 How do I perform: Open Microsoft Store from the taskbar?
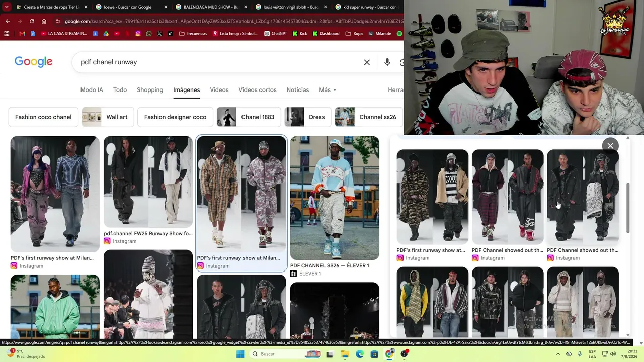coord(374,354)
